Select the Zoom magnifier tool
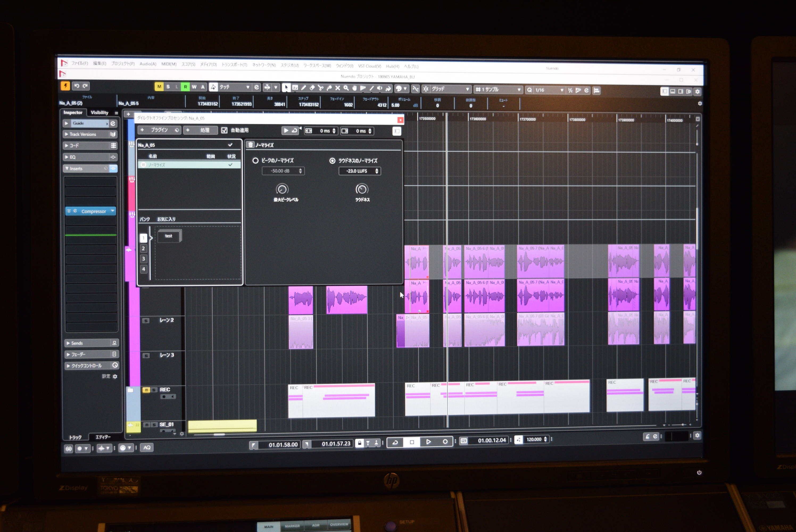This screenshot has width=796, height=532. (x=346, y=88)
